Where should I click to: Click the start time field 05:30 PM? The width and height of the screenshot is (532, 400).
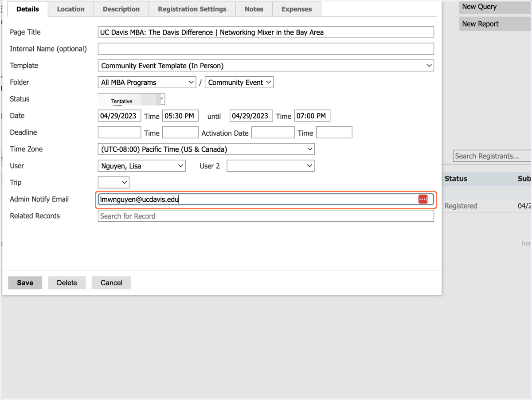(x=180, y=116)
